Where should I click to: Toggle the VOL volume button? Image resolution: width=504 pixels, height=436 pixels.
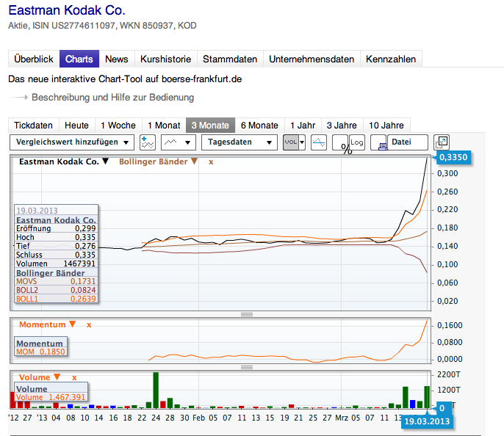pyautogui.click(x=291, y=142)
